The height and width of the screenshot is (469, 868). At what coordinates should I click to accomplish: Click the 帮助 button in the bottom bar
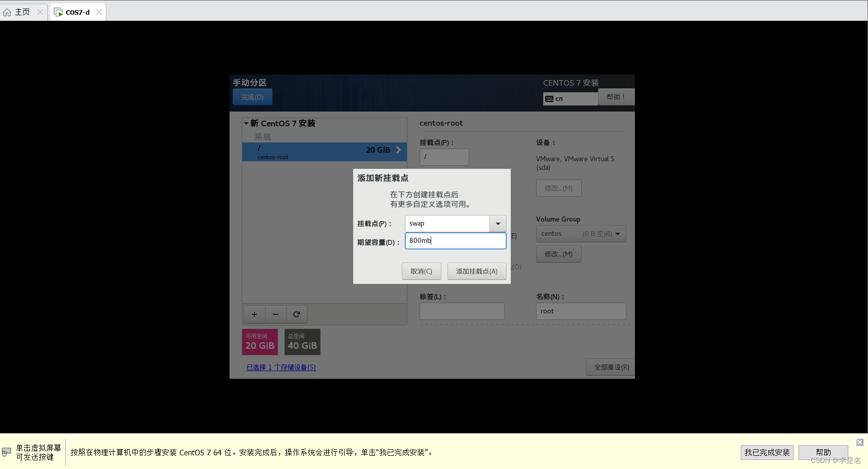pyautogui.click(x=823, y=452)
